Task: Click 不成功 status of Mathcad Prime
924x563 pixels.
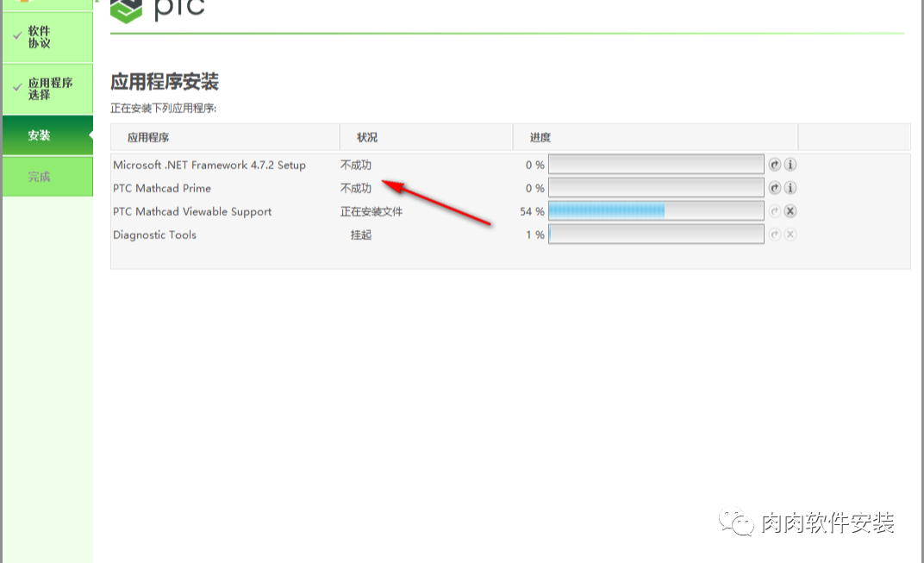Action: [x=356, y=188]
